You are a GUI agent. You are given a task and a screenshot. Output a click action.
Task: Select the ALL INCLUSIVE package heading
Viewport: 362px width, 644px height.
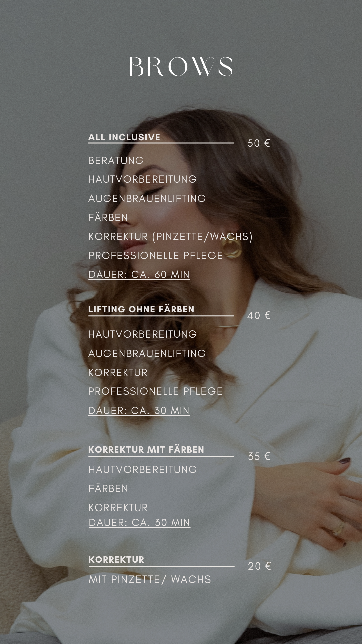pyautogui.click(x=124, y=137)
